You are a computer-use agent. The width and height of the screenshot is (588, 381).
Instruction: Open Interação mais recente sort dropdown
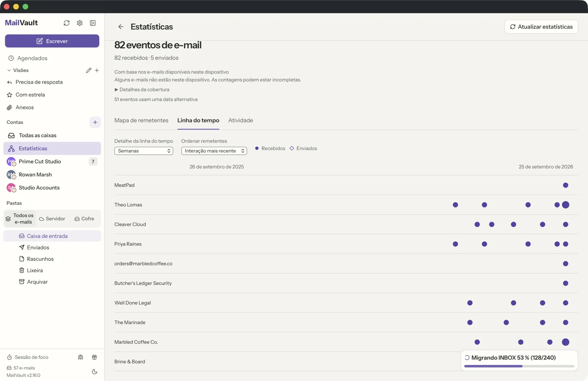pos(214,151)
